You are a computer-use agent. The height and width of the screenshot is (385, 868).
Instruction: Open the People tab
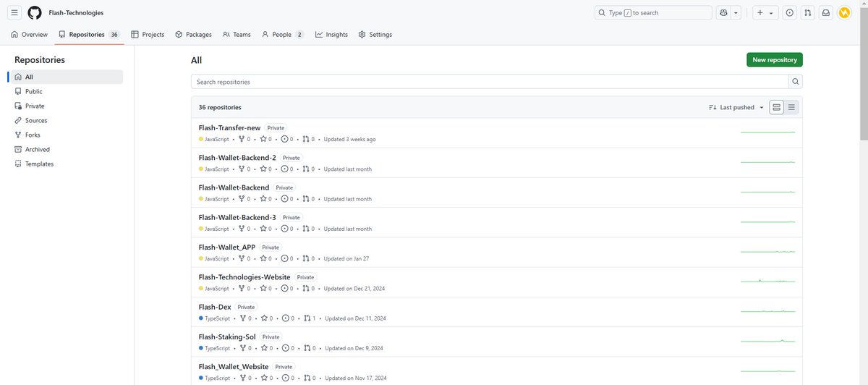283,34
